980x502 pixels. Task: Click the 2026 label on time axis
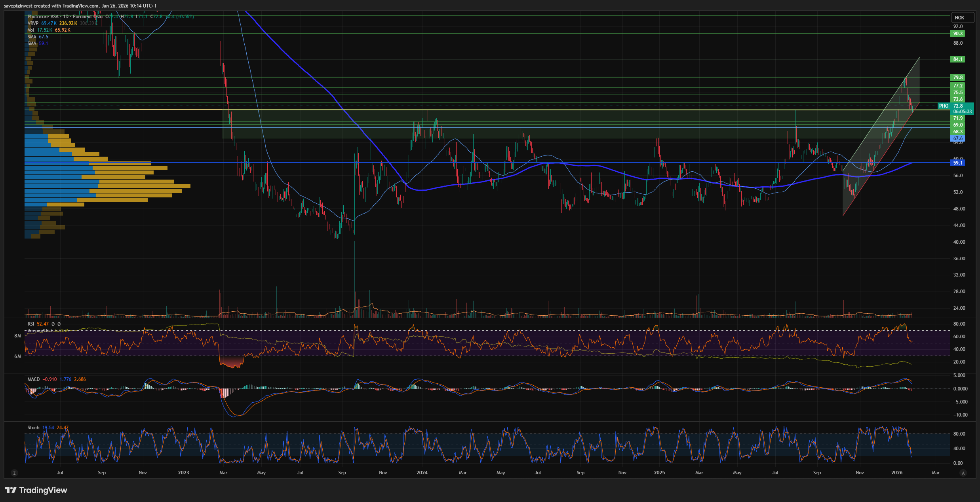896,473
